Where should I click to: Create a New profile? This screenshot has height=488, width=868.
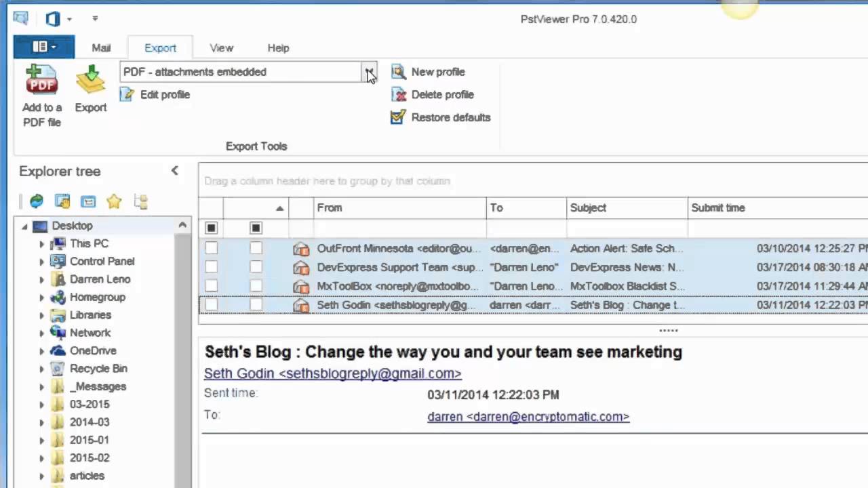428,72
